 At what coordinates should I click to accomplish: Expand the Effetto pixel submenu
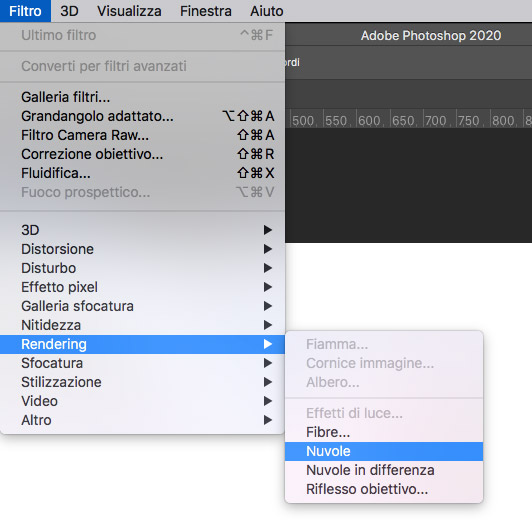[x=142, y=287]
